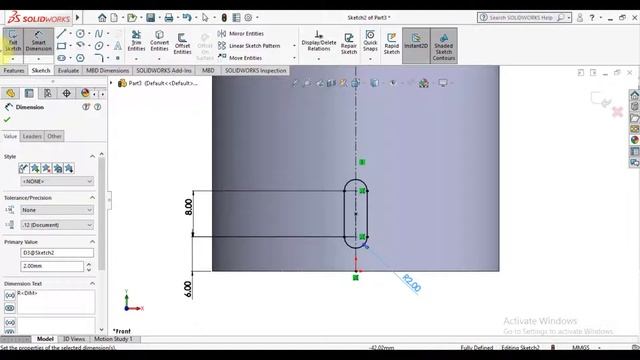This screenshot has height=360, width=640.
Task: Click the Offset Entities tool
Action: pyautogui.click(x=182, y=43)
